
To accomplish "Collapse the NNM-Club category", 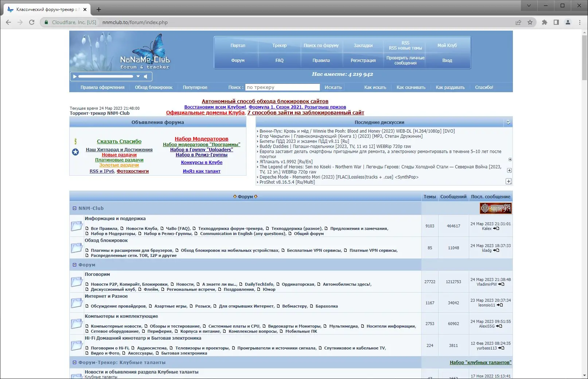I will coord(74,208).
